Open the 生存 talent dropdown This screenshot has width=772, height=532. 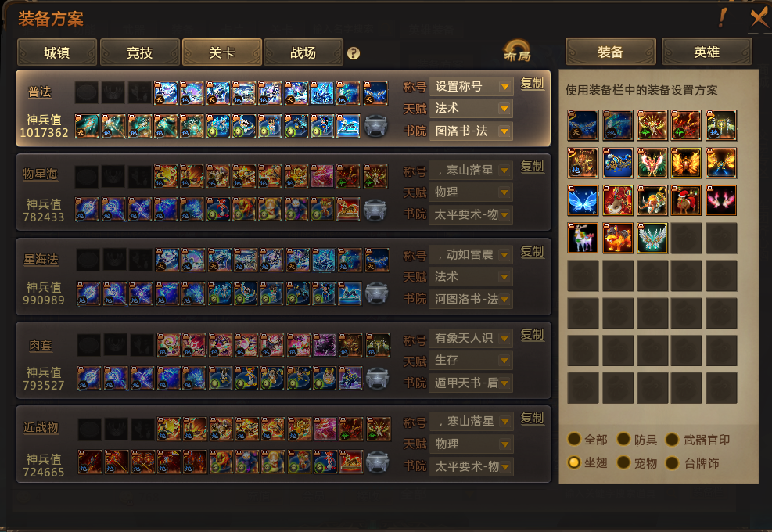(x=471, y=360)
